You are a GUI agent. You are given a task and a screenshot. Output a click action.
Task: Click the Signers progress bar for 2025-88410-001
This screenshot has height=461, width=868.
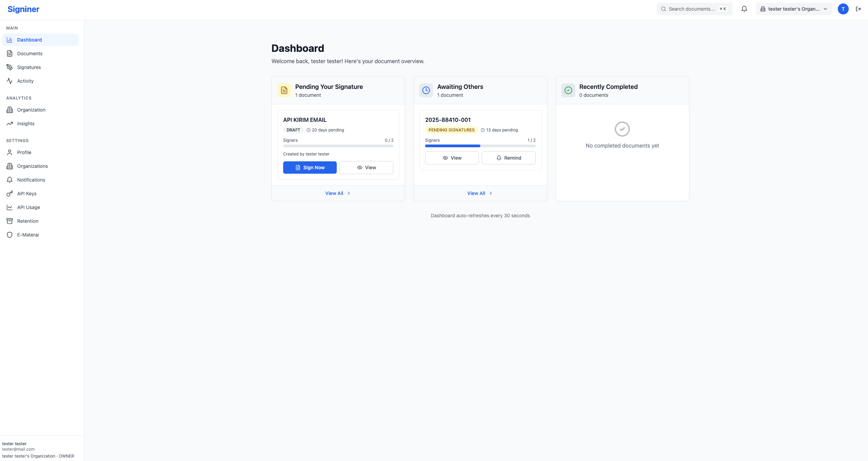[x=480, y=146]
